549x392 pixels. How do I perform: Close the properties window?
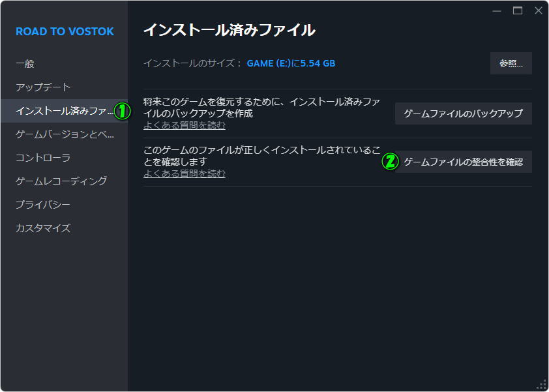538,10
